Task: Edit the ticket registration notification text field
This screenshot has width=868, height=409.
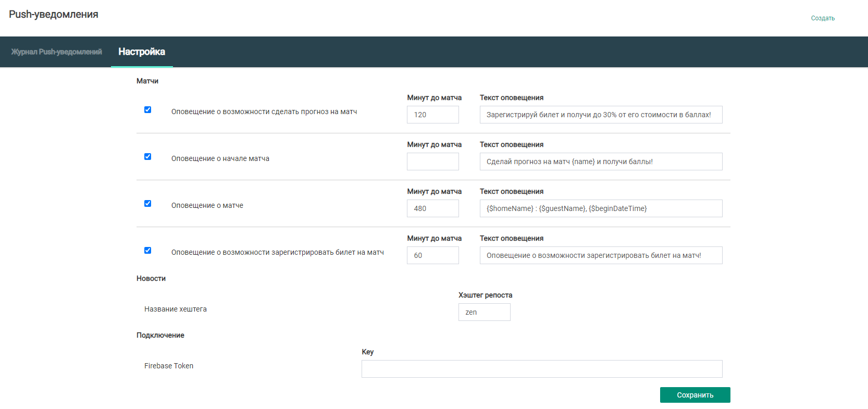Action: [x=600, y=255]
